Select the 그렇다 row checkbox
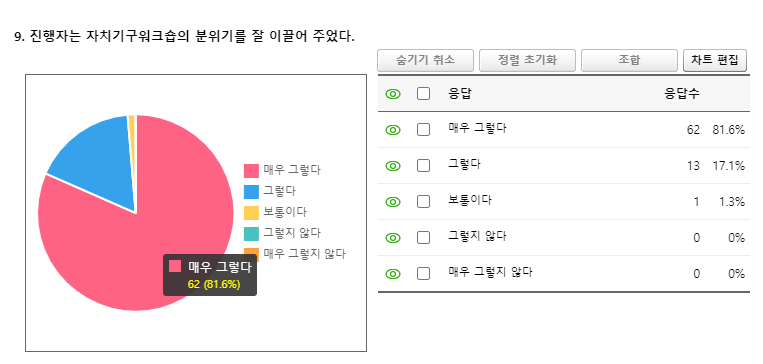Image resolution: width=763 pixels, height=364 pixels. [x=423, y=166]
